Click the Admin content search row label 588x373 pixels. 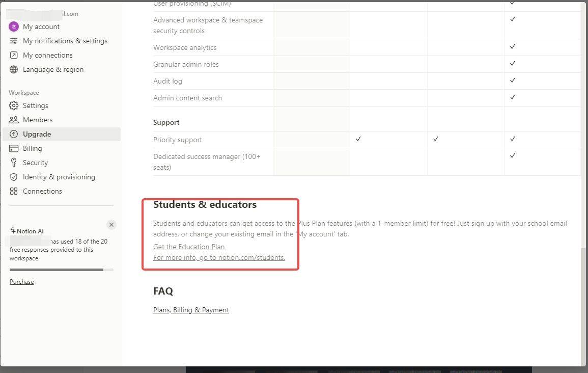[187, 98]
